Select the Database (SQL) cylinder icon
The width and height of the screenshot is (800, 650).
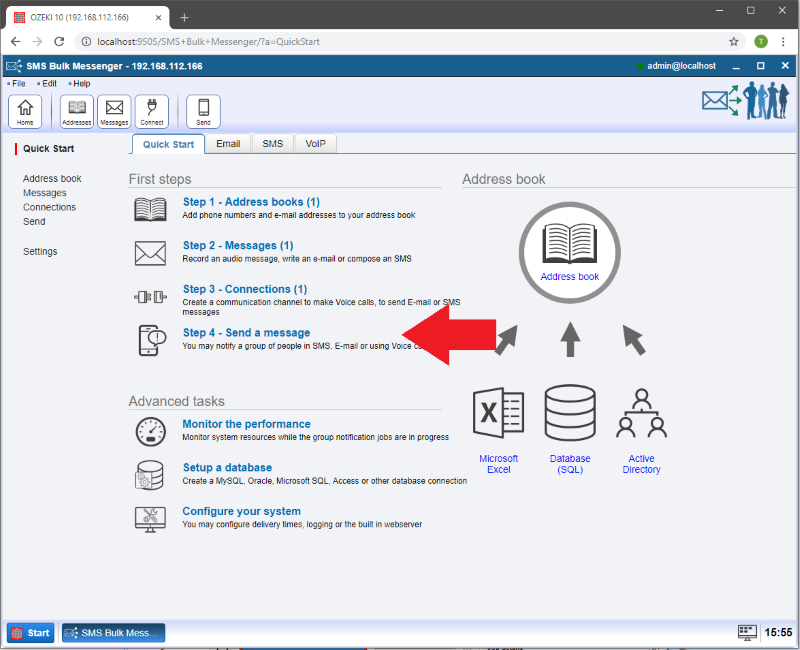(570, 414)
